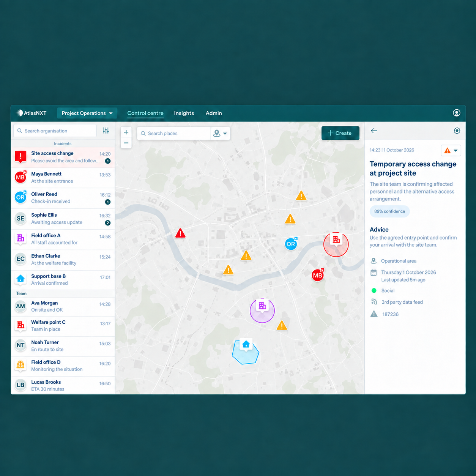Click the AtlasNXT logo

[x=32, y=113]
